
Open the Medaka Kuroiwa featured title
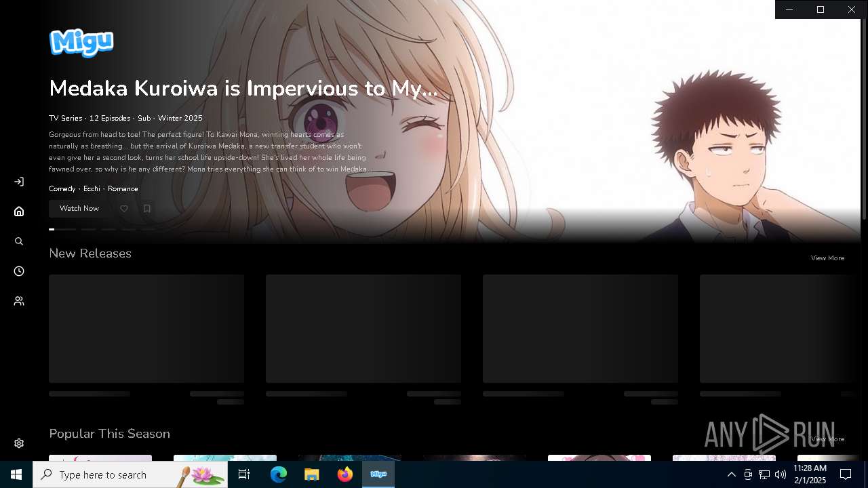(243, 88)
